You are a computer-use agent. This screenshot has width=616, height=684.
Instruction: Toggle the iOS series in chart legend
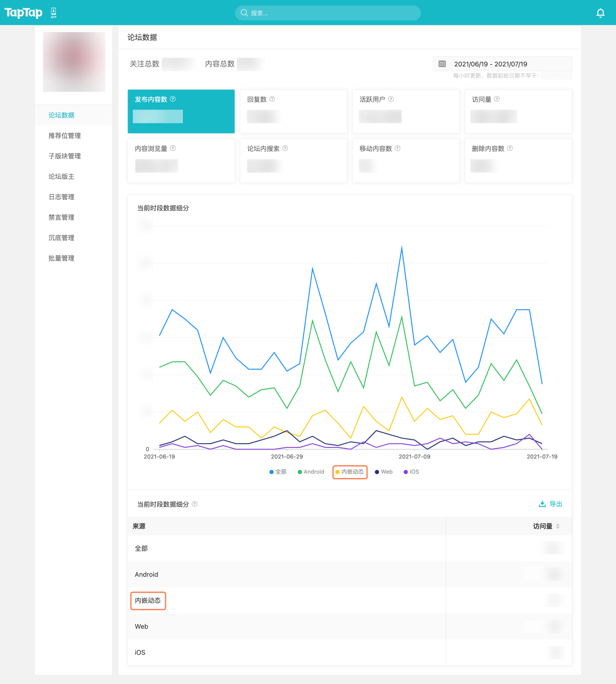pyautogui.click(x=411, y=472)
